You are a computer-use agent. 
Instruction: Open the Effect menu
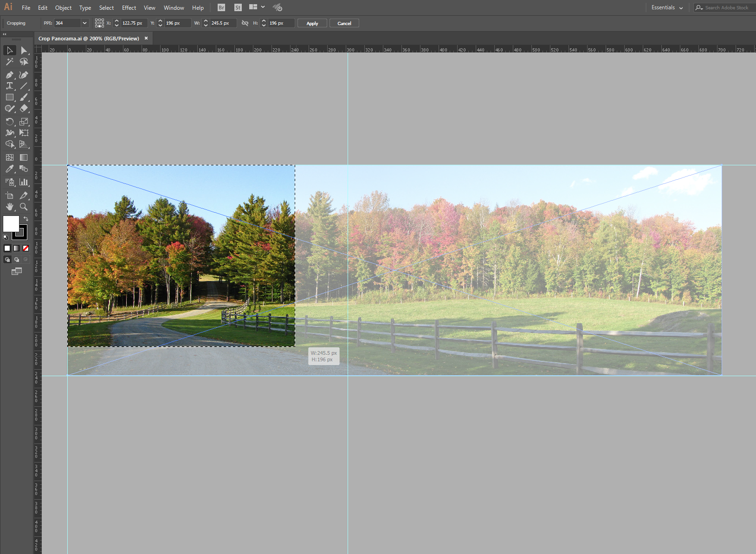129,8
